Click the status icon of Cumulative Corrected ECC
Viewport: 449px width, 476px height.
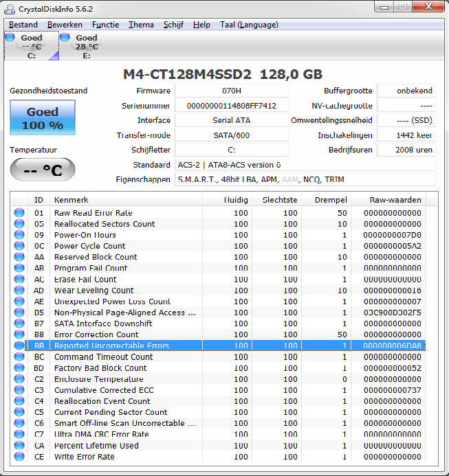(19, 389)
